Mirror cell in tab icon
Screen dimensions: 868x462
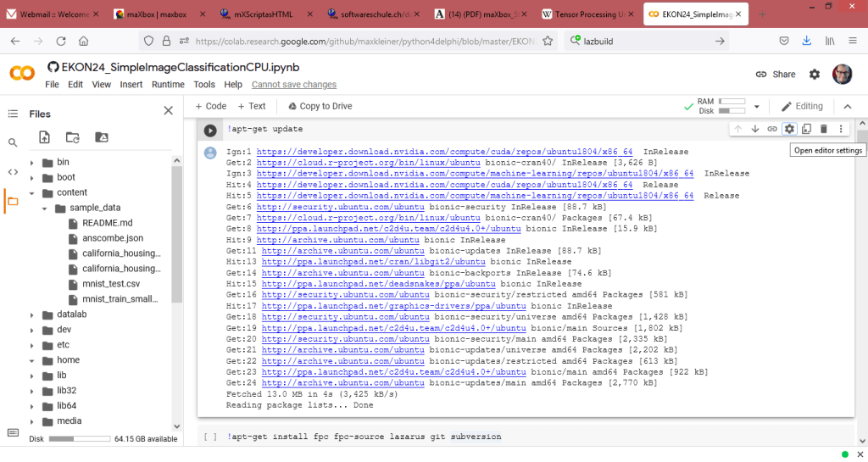pos(806,129)
